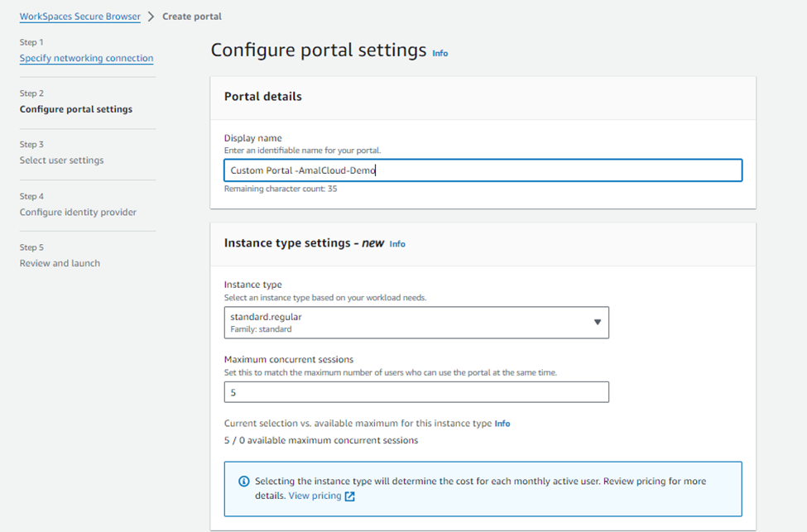The height and width of the screenshot is (532, 807).
Task: Click the Remaining character count text
Action: point(281,189)
